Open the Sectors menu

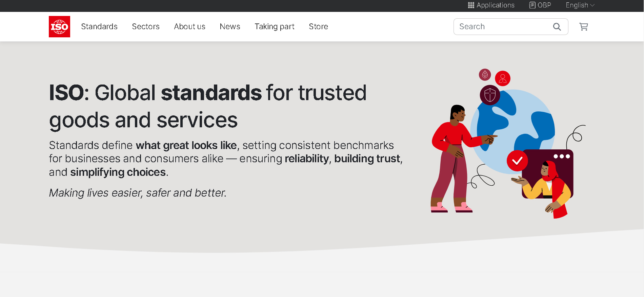pos(146,26)
